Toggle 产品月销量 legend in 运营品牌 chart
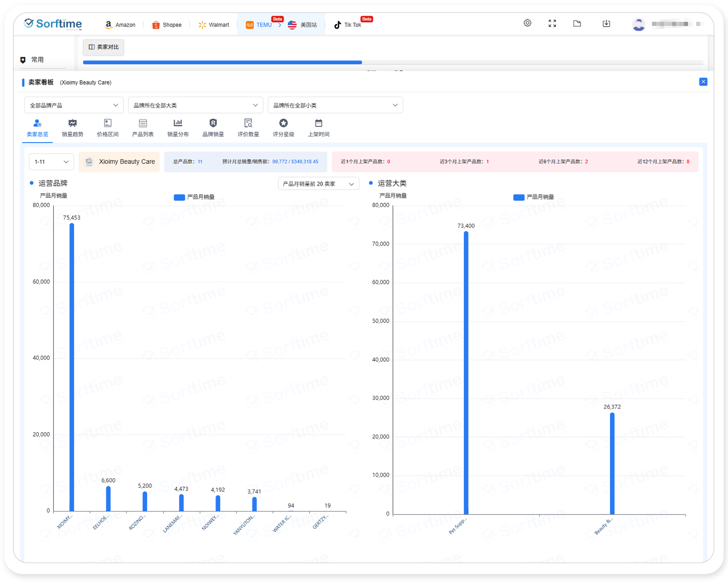728x582 pixels. [194, 197]
